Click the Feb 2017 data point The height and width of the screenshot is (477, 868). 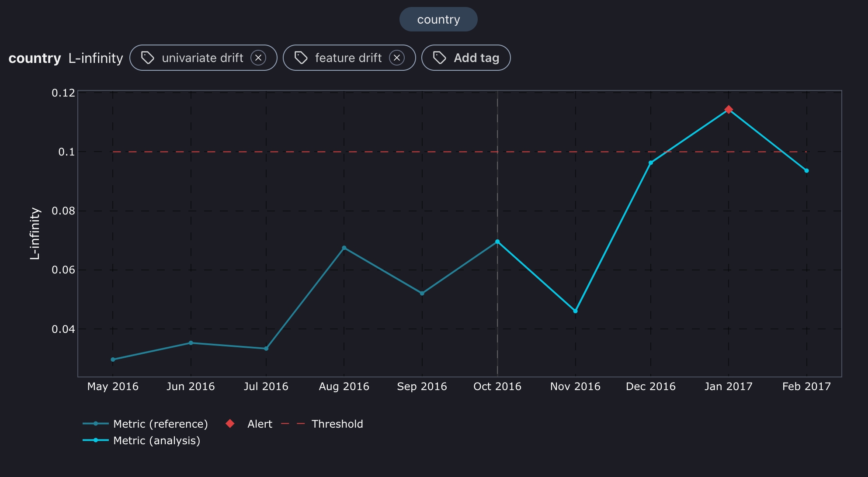(x=806, y=171)
